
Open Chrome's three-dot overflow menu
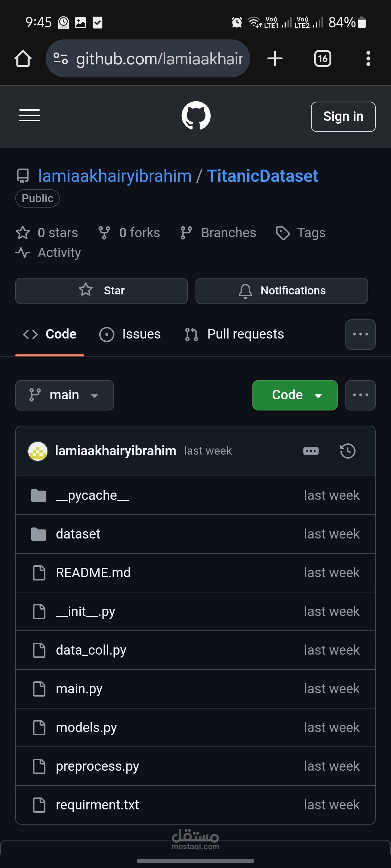click(x=368, y=59)
